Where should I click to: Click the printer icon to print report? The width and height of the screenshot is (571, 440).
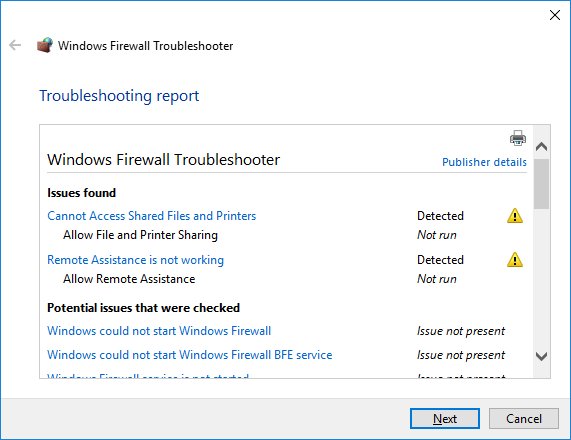click(518, 138)
